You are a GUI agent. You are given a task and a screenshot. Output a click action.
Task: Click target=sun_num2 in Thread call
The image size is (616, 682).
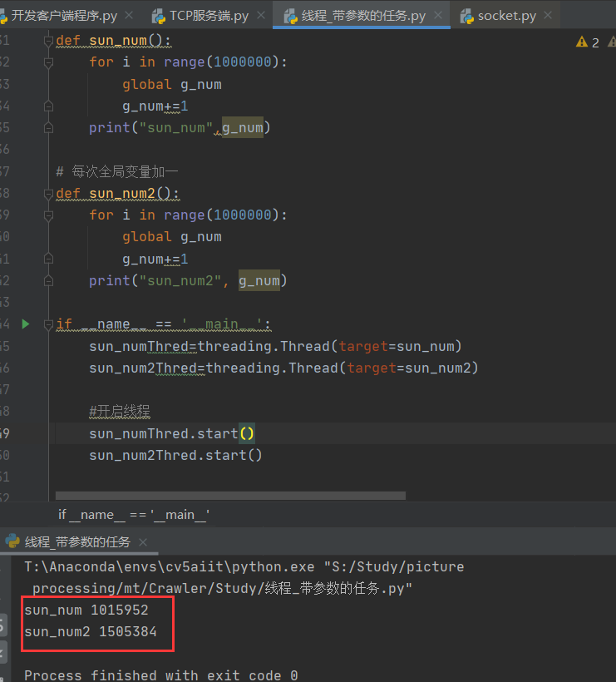[409, 368]
